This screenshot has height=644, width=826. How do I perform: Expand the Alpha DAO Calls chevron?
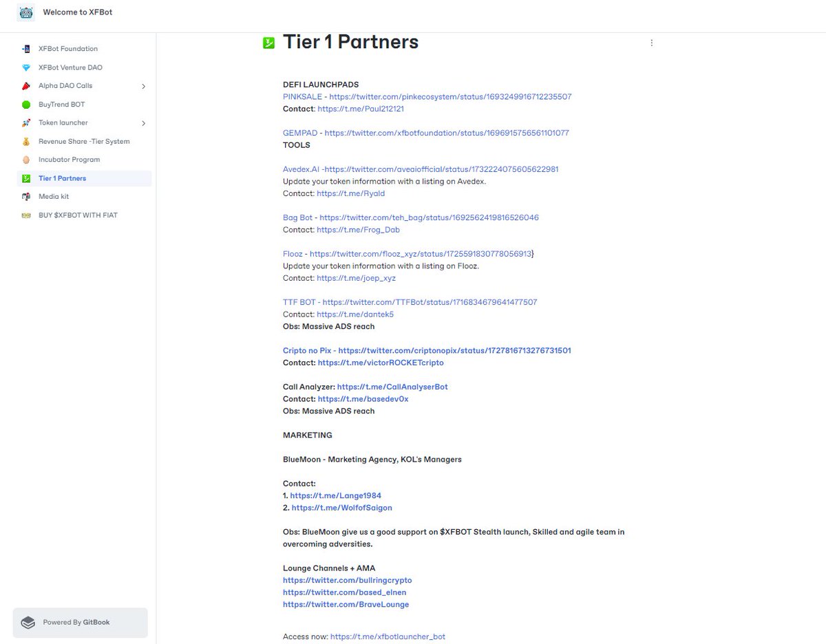click(x=143, y=86)
